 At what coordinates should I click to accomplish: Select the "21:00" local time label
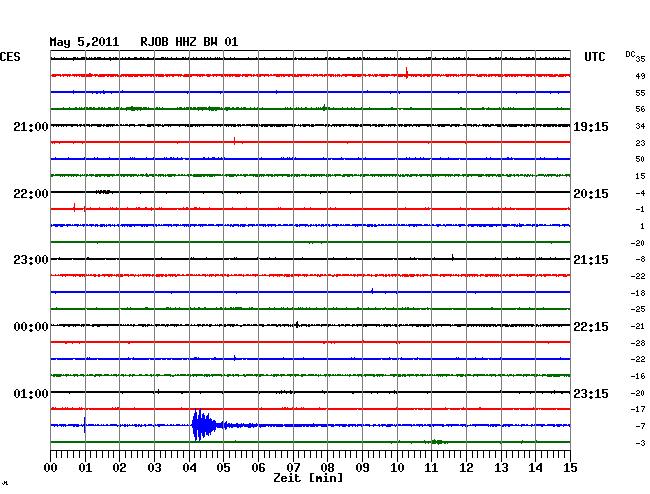31,126
